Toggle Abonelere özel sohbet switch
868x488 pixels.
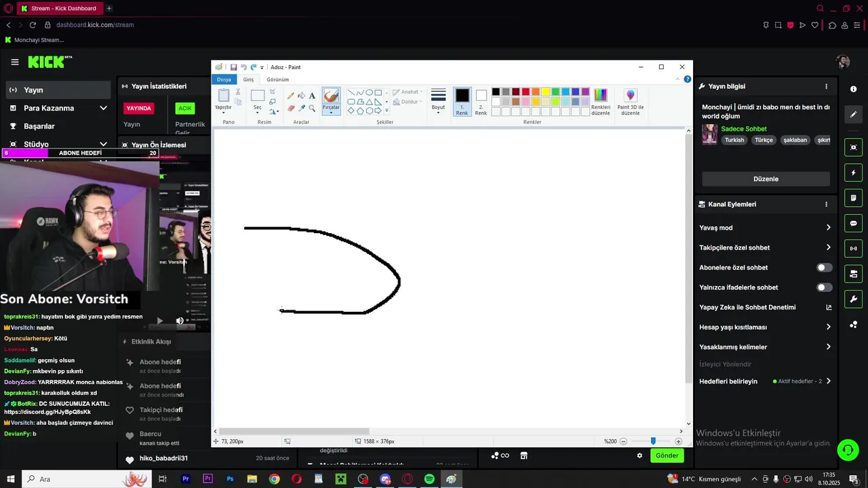[824, 268]
